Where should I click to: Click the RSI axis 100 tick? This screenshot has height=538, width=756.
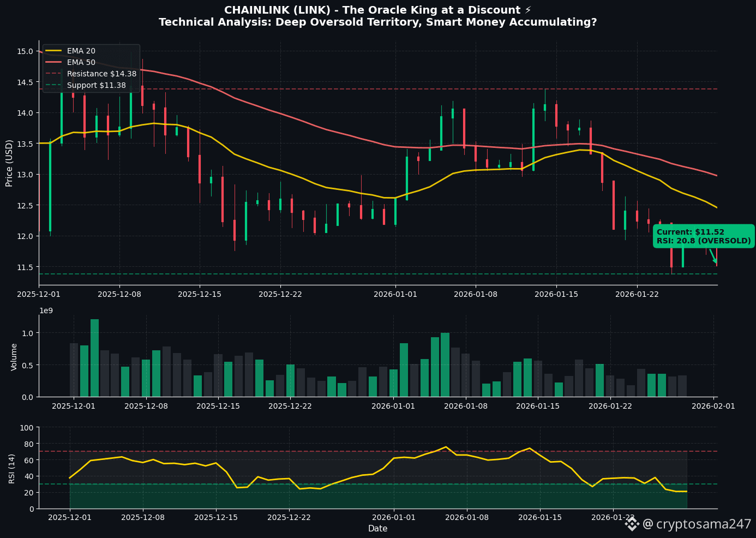(x=27, y=427)
